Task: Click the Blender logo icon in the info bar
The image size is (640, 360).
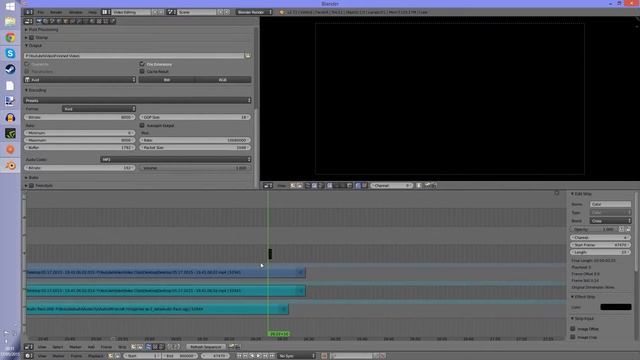Action: tap(281, 12)
